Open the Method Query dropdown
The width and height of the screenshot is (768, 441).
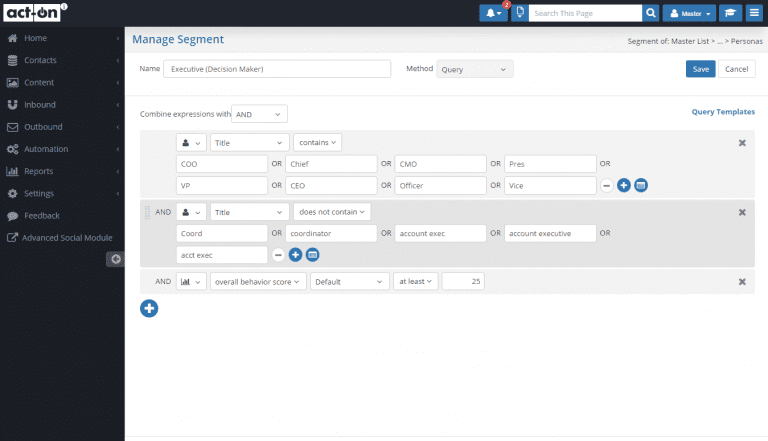475,69
